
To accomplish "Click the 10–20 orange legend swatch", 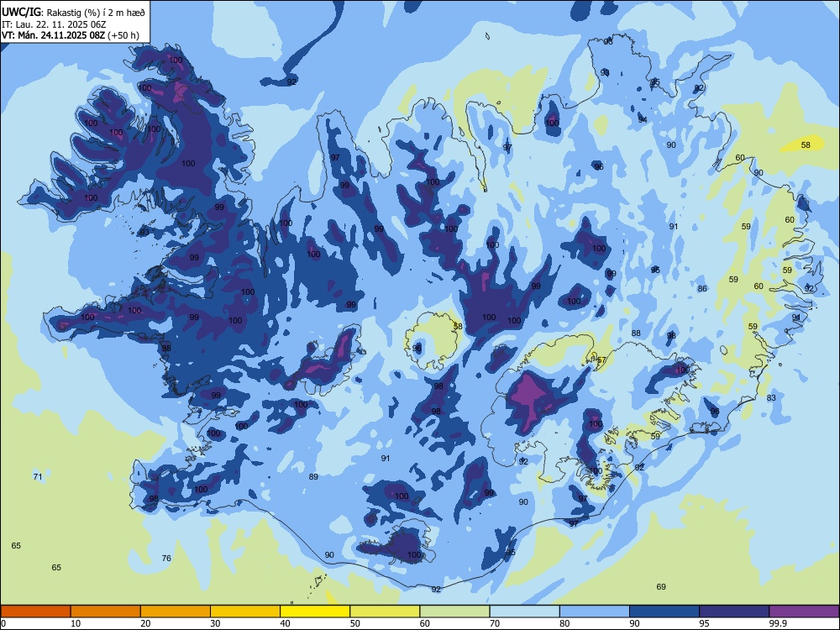I will (x=106, y=612).
